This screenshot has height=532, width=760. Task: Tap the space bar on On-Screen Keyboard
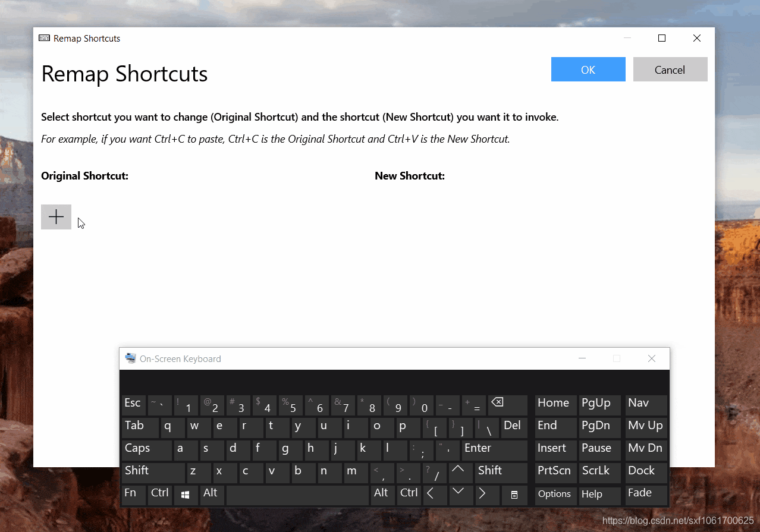pos(297,495)
